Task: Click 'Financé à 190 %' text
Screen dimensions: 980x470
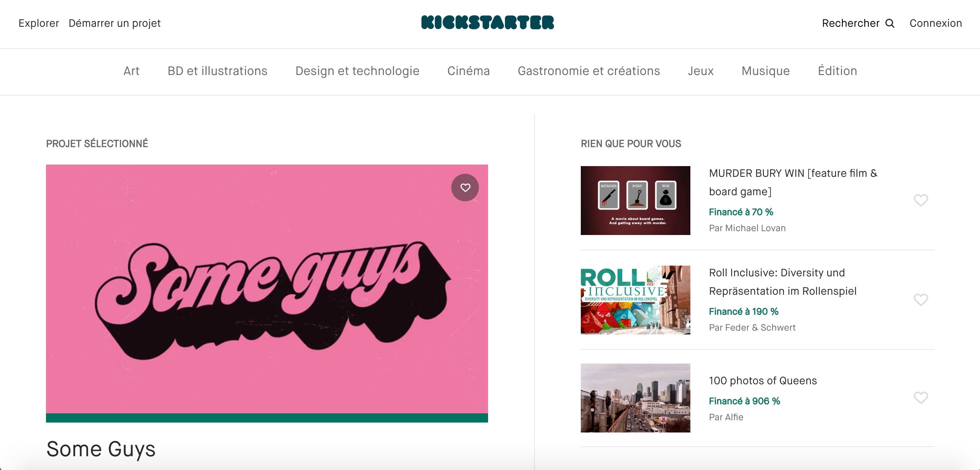Action: coord(744,312)
